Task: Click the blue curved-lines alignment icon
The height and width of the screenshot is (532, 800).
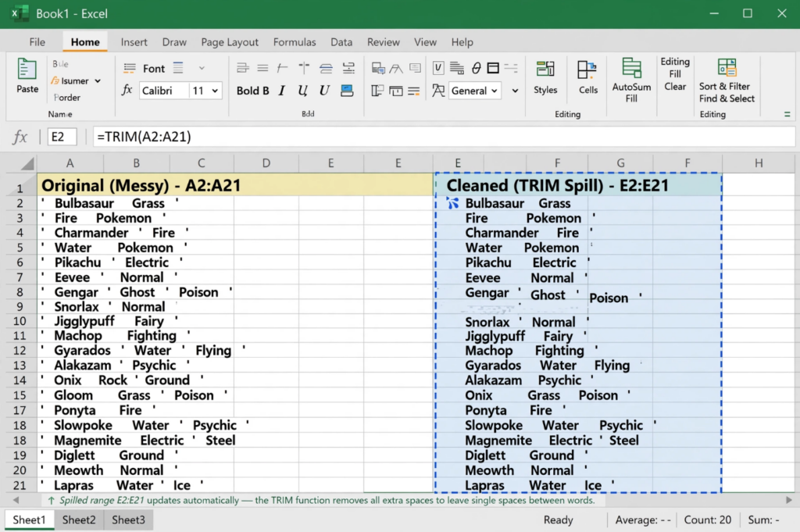Action: (326, 68)
